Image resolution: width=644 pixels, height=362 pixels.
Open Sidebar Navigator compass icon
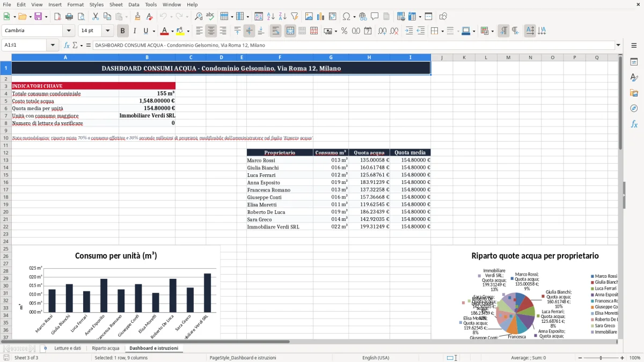click(x=634, y=108)
